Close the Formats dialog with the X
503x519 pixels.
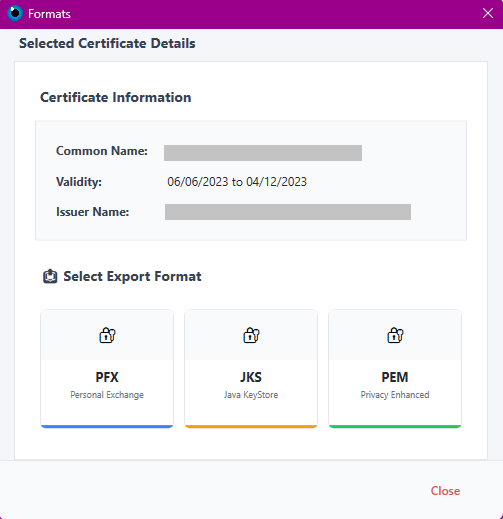(x=488, y=13)
